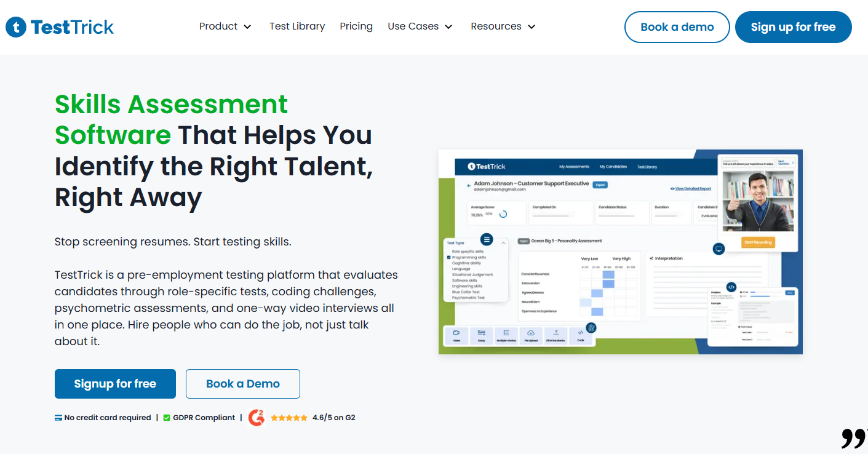Go to Test Library in the top navigation

coord(297,26)
